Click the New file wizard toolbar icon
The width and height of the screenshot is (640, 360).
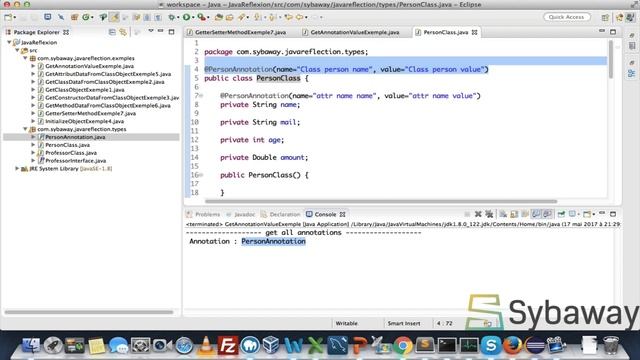point(8,17)
